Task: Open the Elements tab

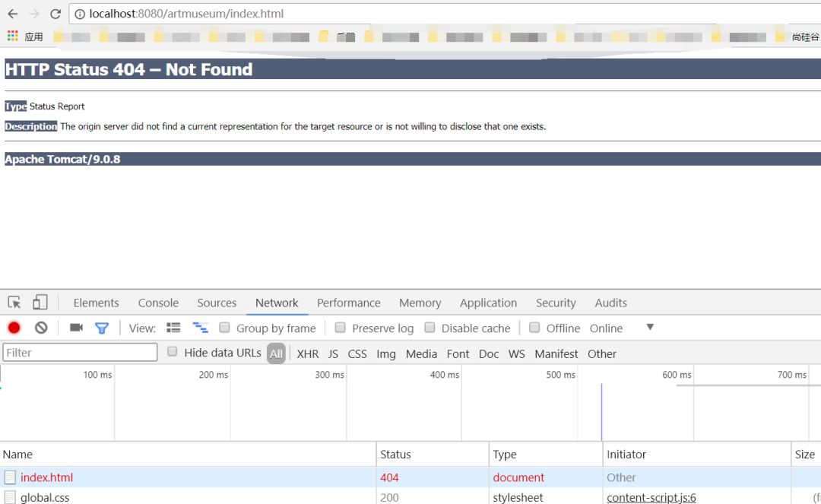Action: coord(96,303)
